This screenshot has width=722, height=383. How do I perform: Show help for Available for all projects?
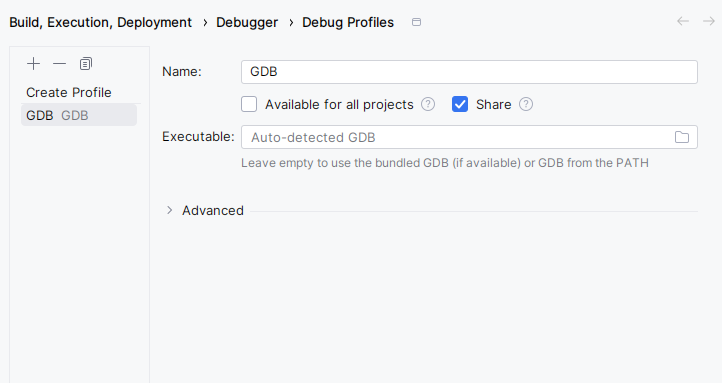pos(428,104)
